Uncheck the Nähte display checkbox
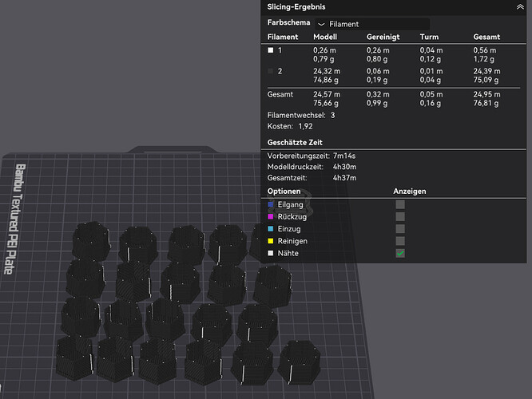This screenshot has width=532, height=399. pyautogui.click(x=400, y=253)
